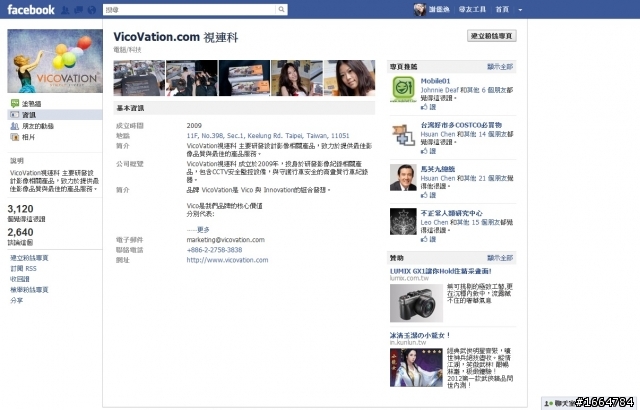The height and width of the screenshot is (410, 640).
Task: Open the COSTCO page flag icon
Action: [403, 135]
